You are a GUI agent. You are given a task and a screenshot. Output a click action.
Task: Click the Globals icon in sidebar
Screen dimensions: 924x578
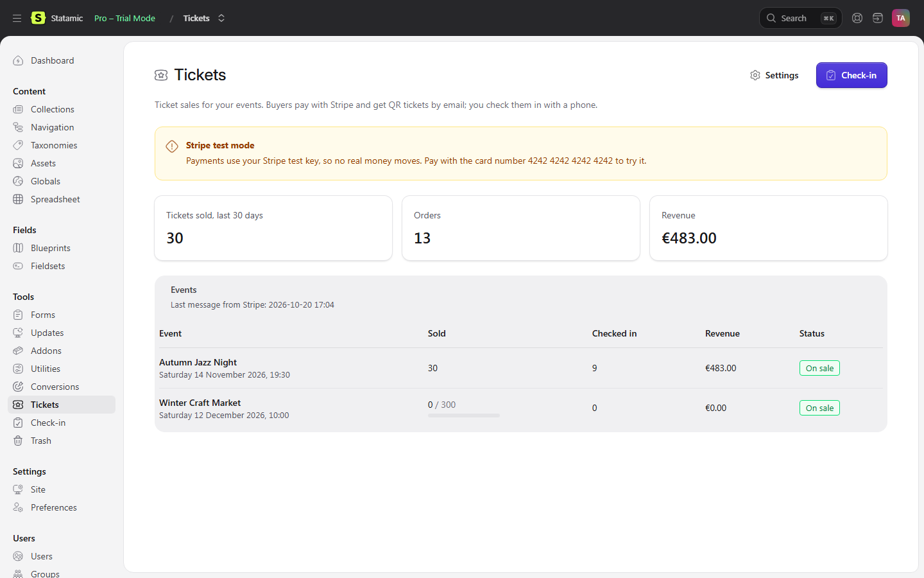(x=18, y=181)
